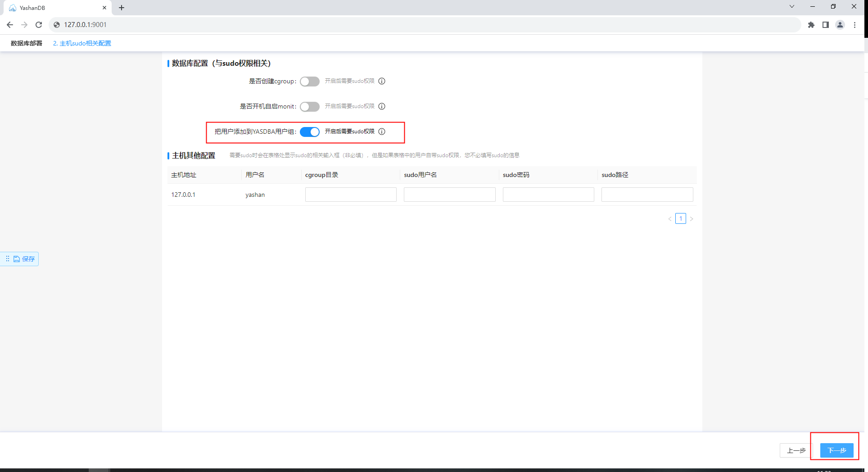Select 数据库部署 header item

pos(27,43)
